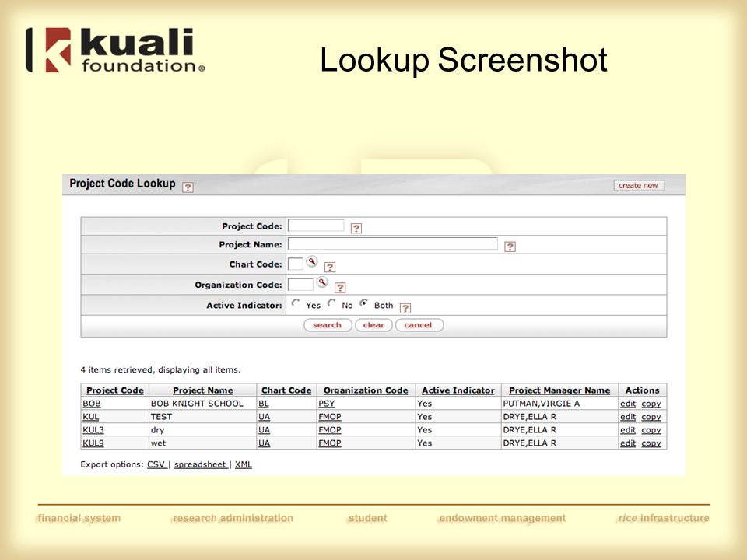Click edit for KUL TEST row
The image size is (747, 560).
tap(628, 417)
